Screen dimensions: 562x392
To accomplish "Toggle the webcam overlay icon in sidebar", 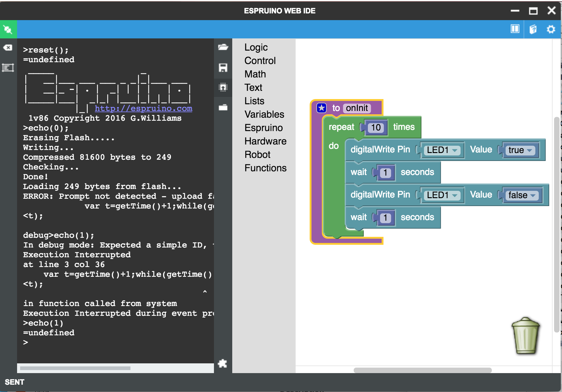I will pyautogui.click(x=8, y=67).
